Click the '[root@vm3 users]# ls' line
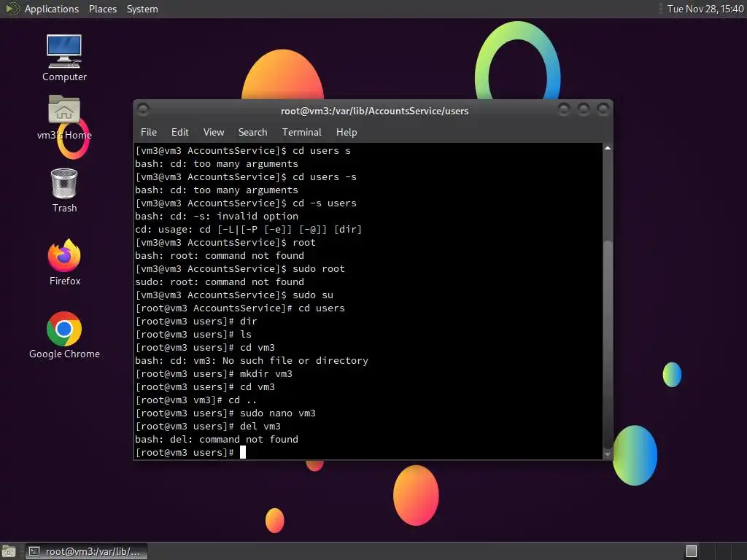This screenshot has height=560, width=747. coord(193,334)
